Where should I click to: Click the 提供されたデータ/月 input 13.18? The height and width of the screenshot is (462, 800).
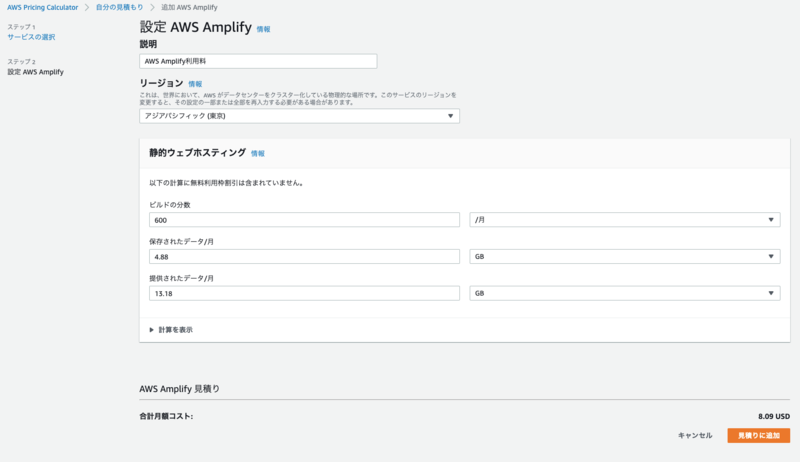[305, 293]
